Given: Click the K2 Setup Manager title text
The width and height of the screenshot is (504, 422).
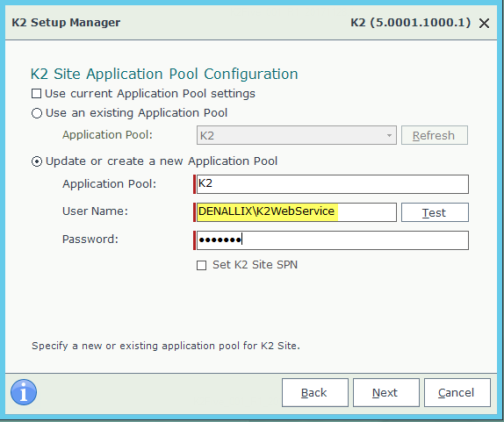Looking at the screenshot, I should pos(66,23).
